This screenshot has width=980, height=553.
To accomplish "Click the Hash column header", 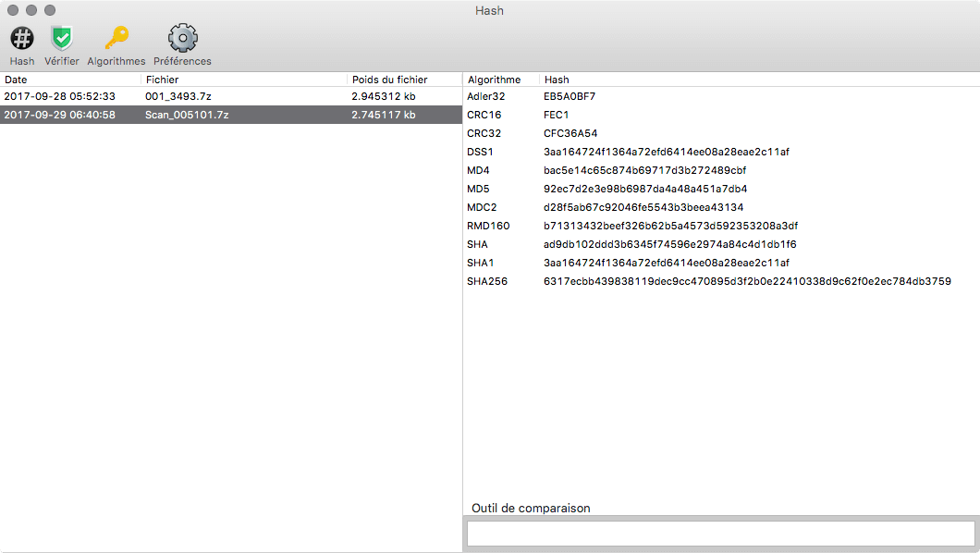I will click(x=759, y=80).
